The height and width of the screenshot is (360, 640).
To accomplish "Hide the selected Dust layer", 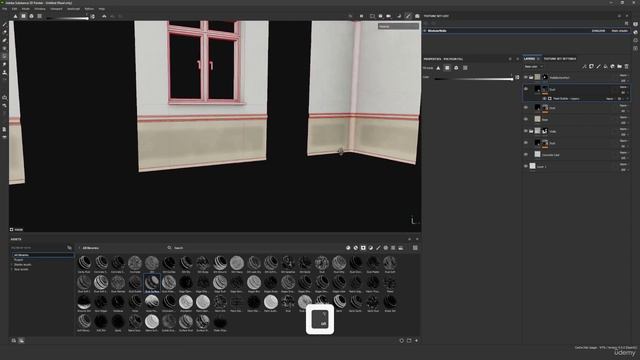I will pos(526,89).
